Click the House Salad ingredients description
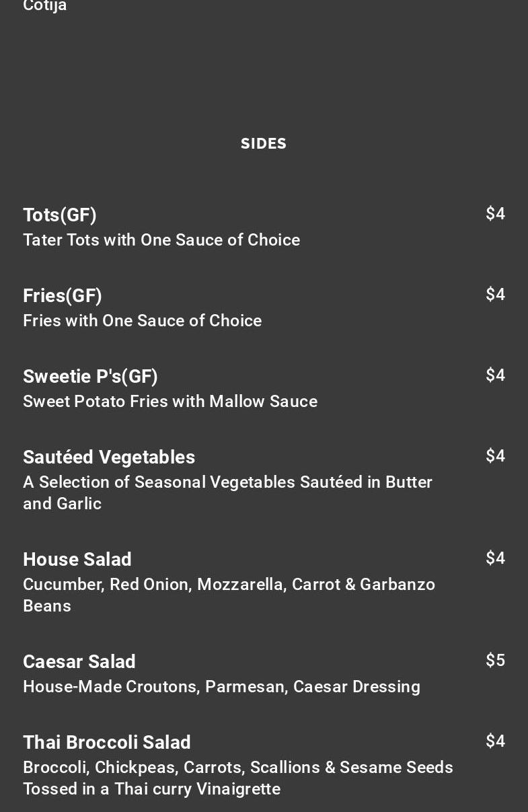This screenshot has width=528, height=812. tap(229, 595)
